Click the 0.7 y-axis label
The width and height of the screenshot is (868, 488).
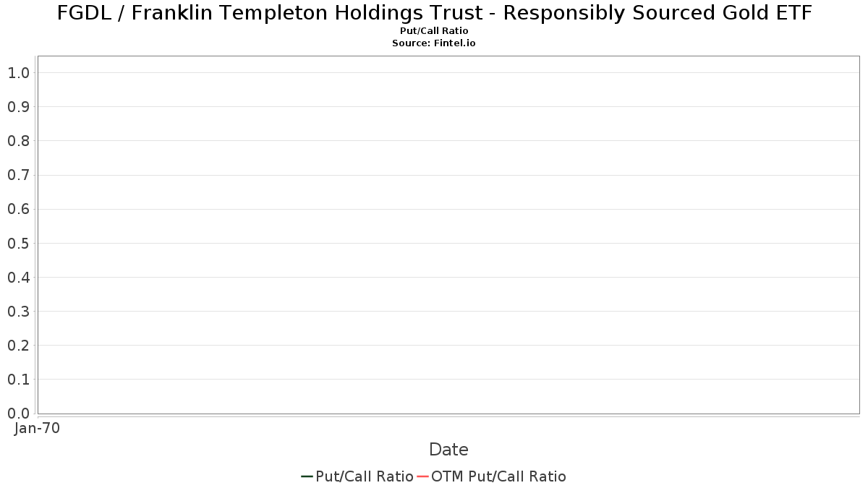point(18,175)
